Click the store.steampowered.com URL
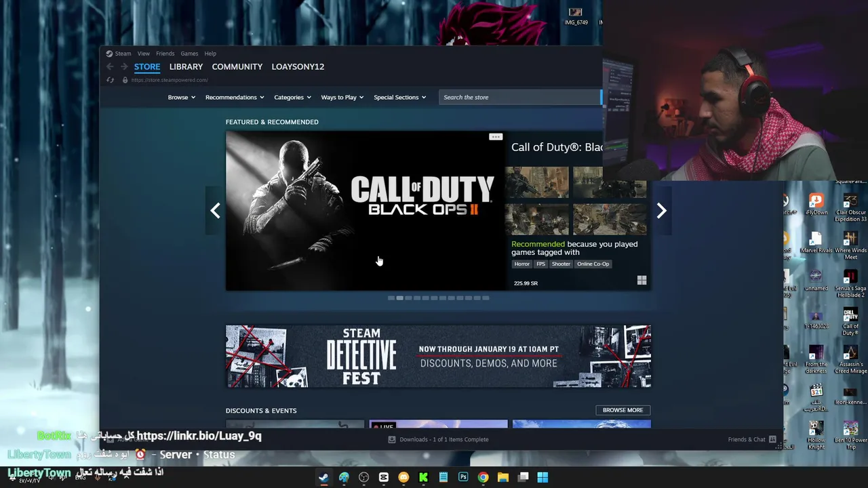Image resolution: width=868 pixels, height=488 pixels. pos(170,80)
